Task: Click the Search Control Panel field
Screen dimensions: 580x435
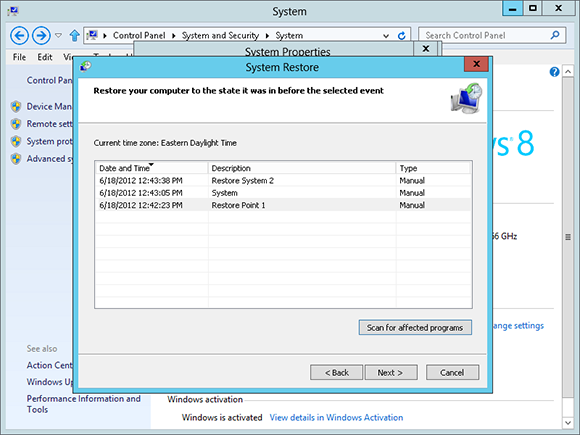Action: (x=485, y=36)
